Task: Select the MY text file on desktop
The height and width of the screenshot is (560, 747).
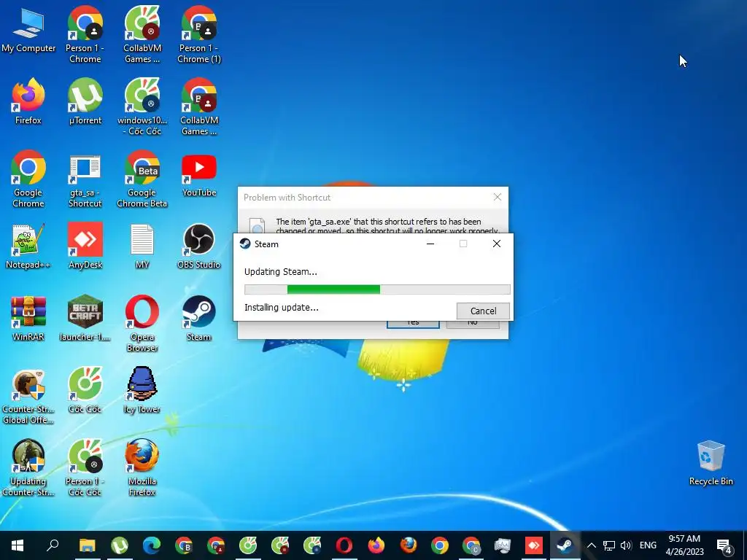Action: coord(142,246)
